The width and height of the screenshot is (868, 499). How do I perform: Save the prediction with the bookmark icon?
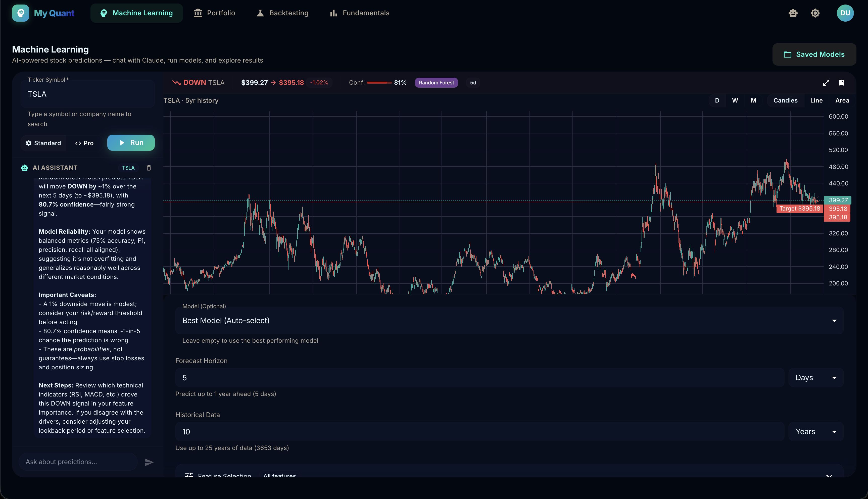[841, 83]
